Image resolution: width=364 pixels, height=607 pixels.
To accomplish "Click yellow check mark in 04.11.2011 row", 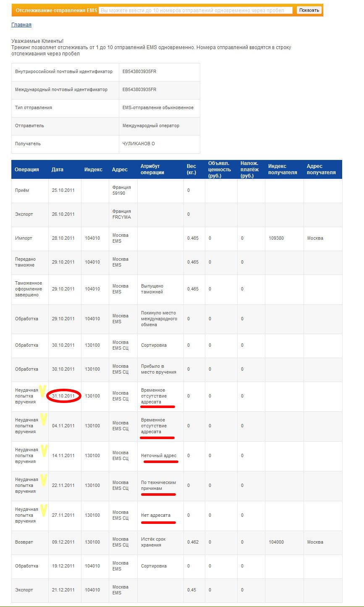I will point(43,419).
